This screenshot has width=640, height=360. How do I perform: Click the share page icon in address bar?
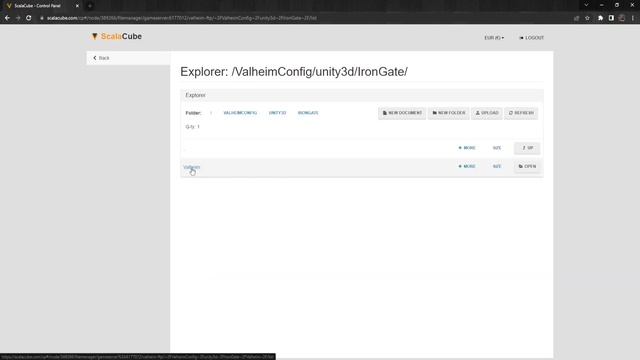pos(576,18)
